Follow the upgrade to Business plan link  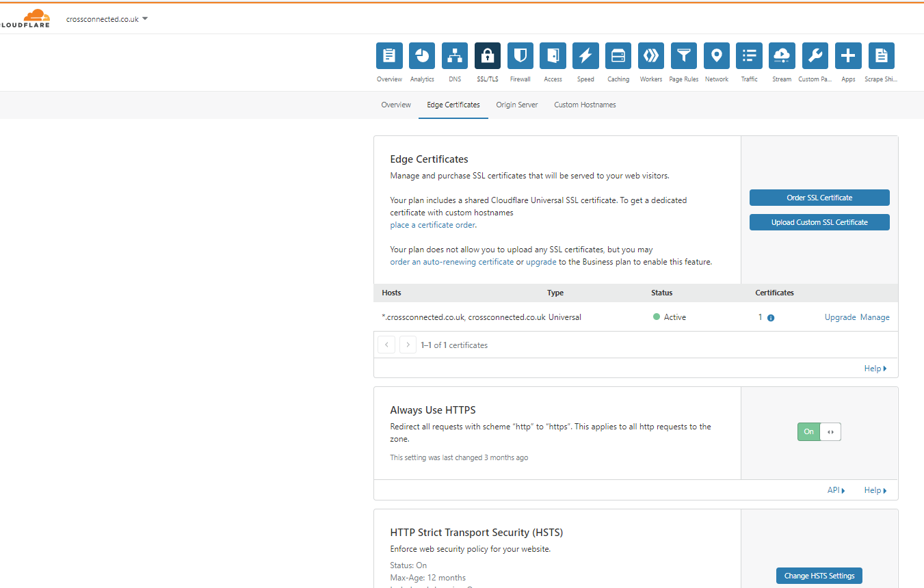click(x=541, y=262)
